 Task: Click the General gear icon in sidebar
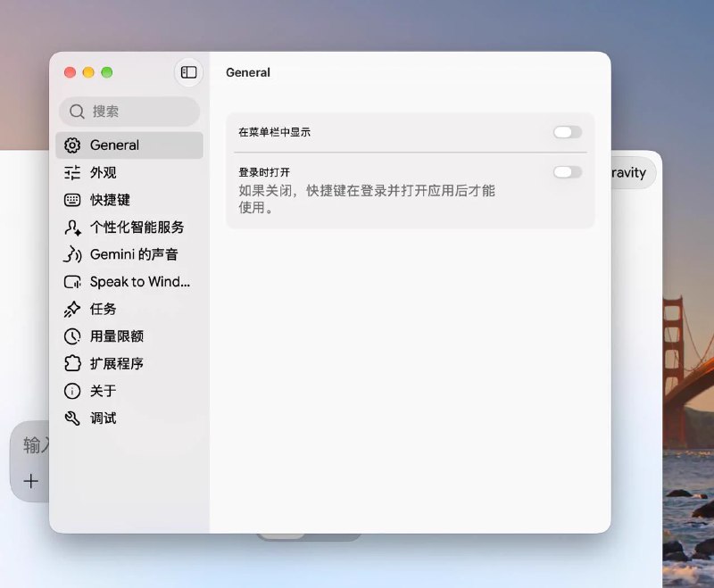click(72, 145)
